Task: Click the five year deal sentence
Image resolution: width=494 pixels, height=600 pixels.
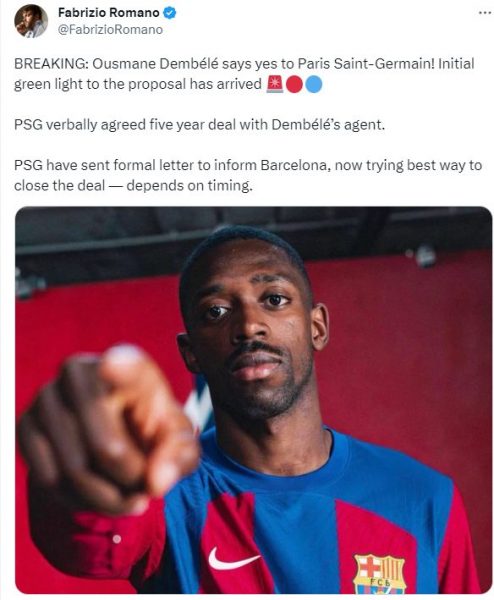Action: coord(199,125)
